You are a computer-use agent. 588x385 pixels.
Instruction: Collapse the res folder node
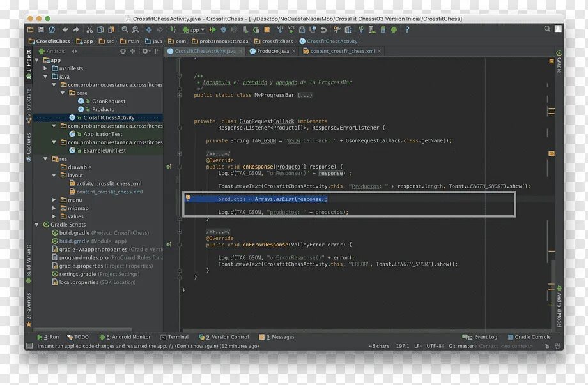point(45,159)
